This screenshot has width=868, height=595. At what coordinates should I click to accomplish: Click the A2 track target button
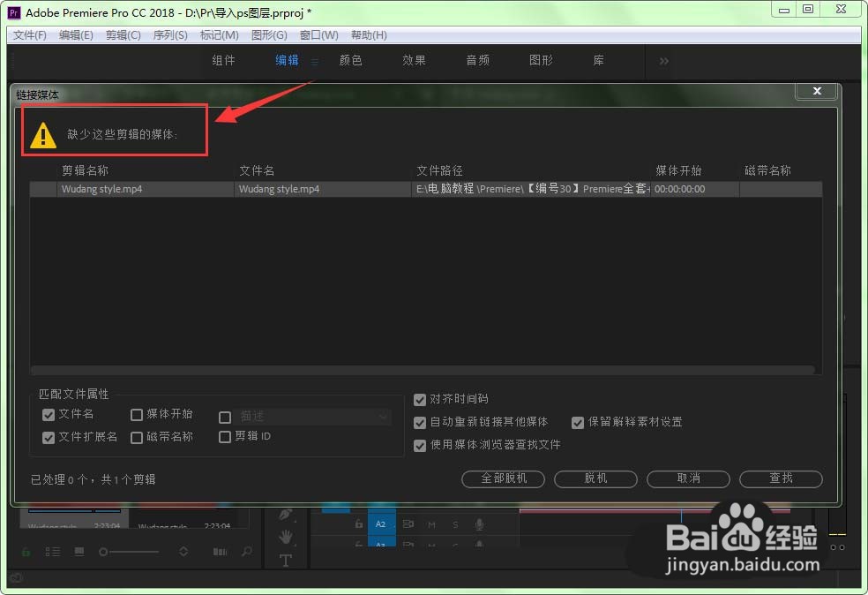(x=381, y=523)
